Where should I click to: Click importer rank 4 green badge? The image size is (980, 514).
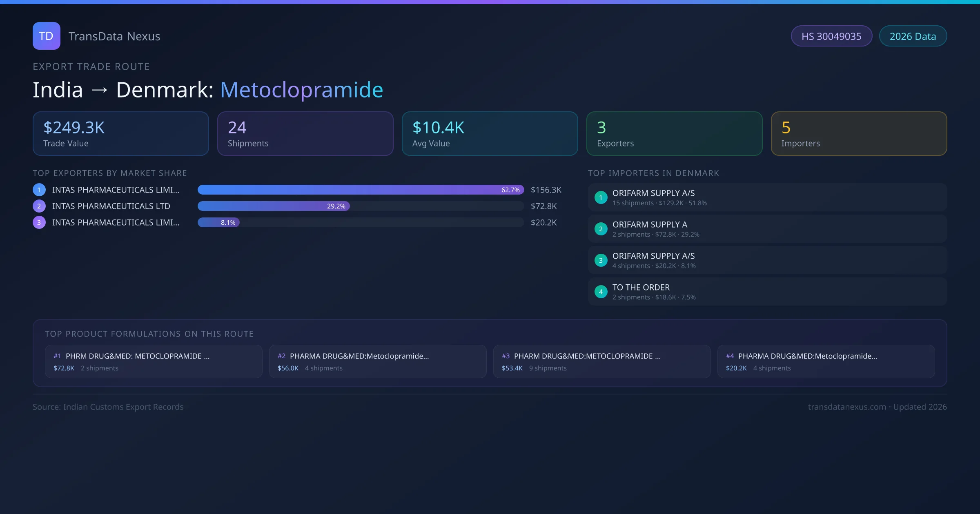(601, 292)
